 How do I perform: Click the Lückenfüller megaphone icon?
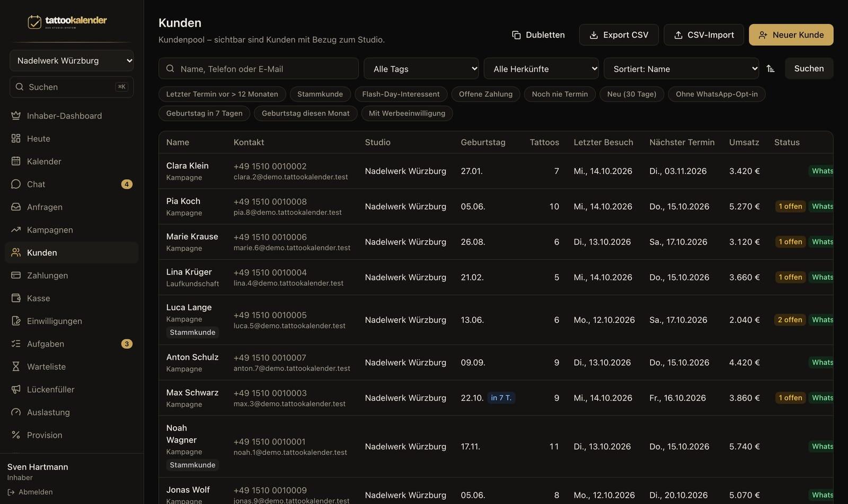click(x=16, y=389)
